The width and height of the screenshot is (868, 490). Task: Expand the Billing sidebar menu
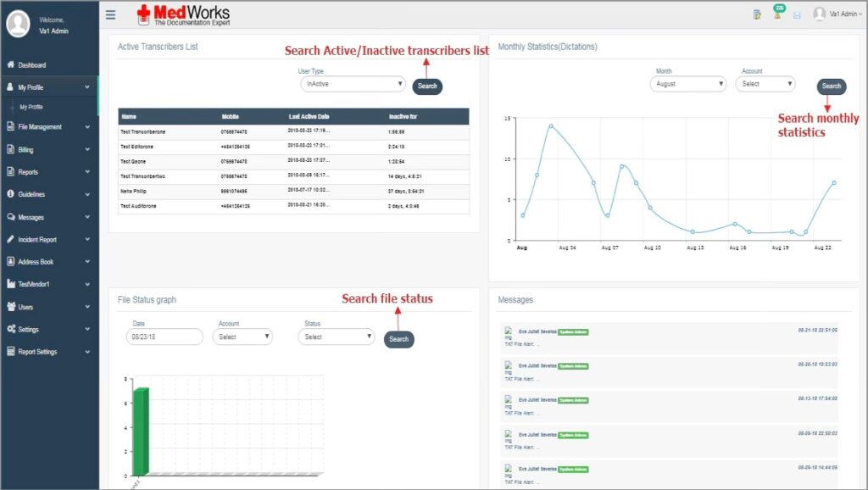click(49, 150)
